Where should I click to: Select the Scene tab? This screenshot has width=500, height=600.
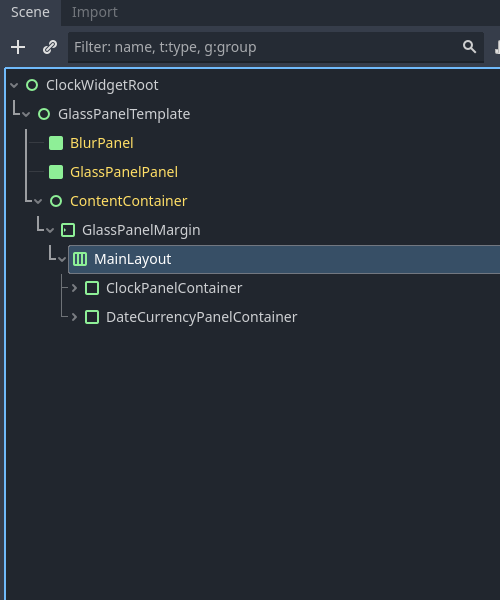30,12
